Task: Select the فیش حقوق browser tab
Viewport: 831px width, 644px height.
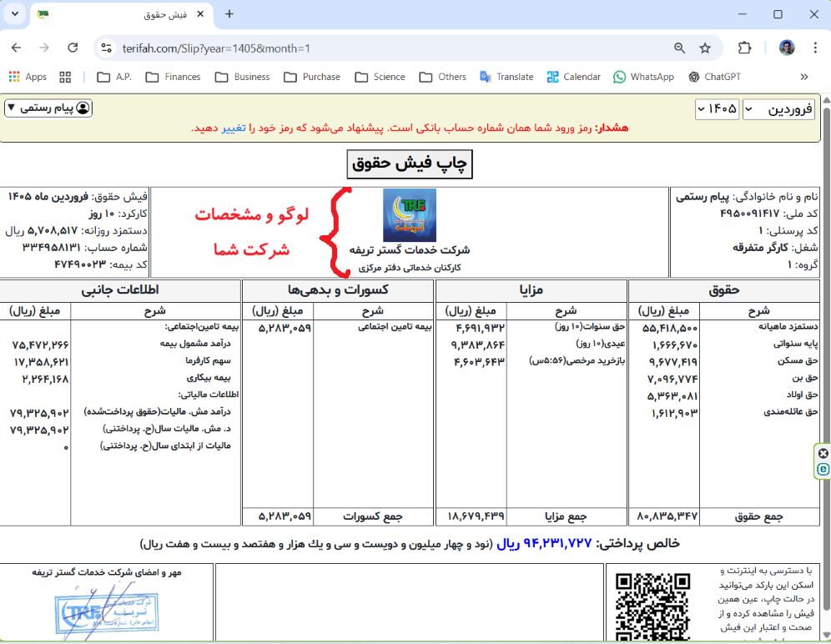Action: point(122,15)
